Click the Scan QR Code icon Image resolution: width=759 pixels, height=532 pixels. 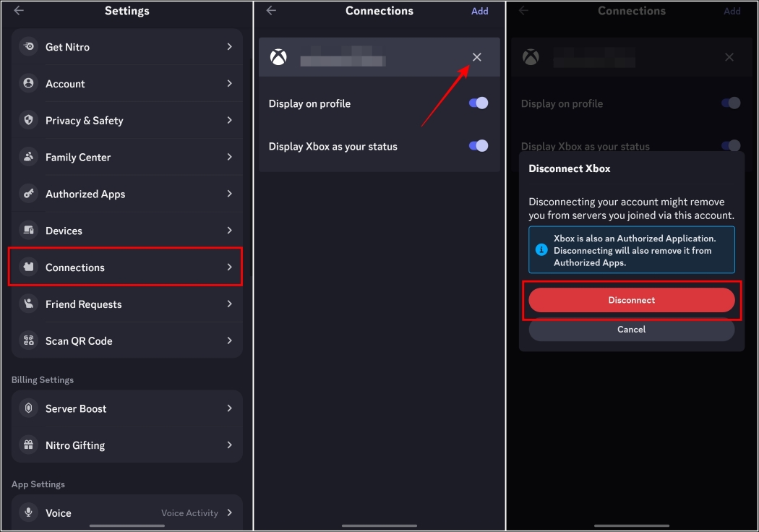(27, 340)
